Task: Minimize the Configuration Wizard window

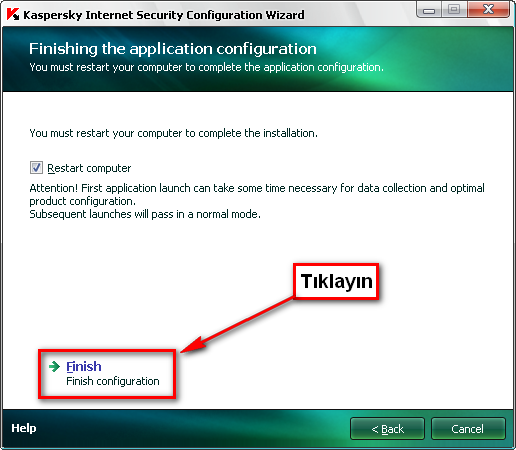Action: 429,10
